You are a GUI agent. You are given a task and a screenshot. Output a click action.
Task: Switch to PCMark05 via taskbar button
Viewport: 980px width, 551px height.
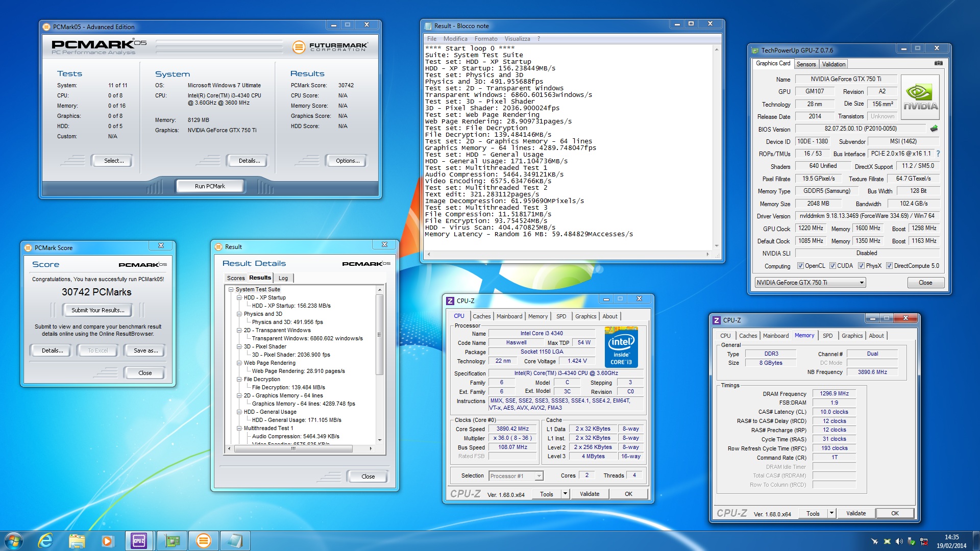coord(203,541)
